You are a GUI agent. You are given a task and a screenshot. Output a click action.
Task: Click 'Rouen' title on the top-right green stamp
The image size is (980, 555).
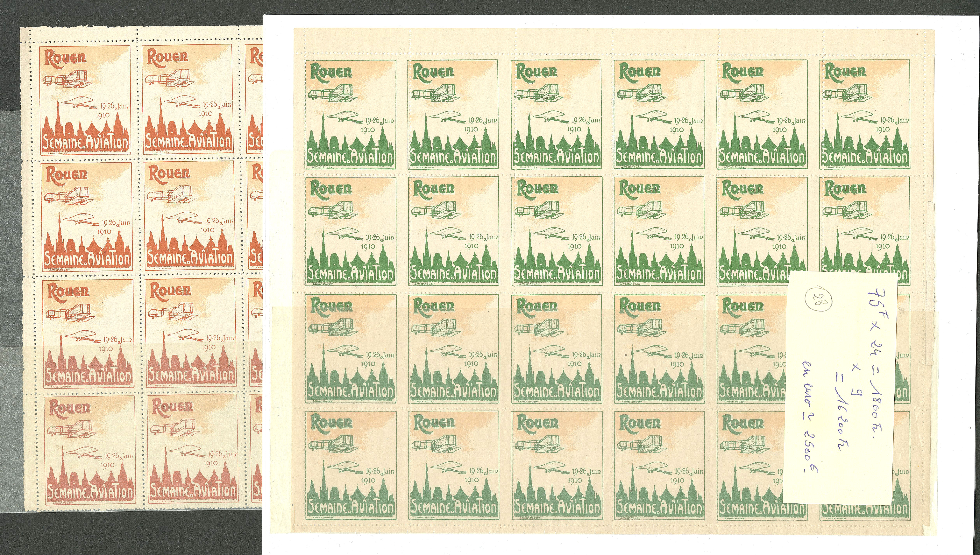[x=845, y=71]
